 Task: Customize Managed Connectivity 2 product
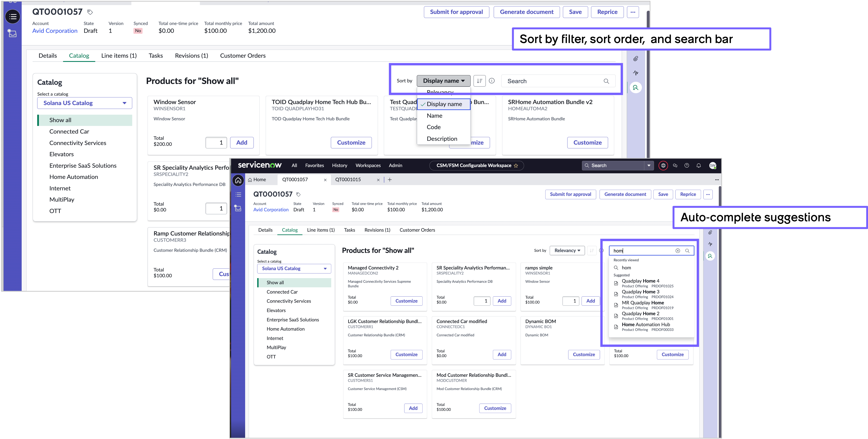click(x=406, y=301)
